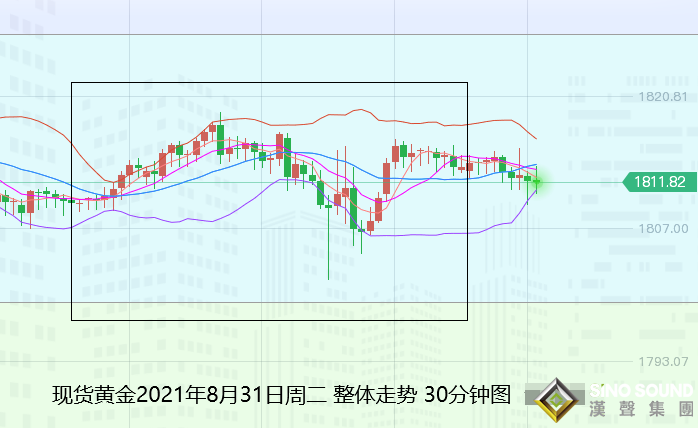Viewport: 698px width, 428px height.
Task: Click the Sino Sound diamond logo icon
Action: click(x=558, y=400)
